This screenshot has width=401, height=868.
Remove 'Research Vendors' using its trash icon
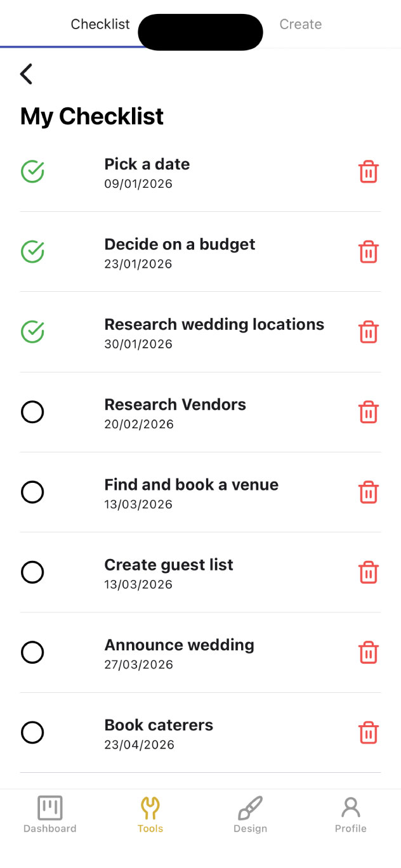[x=369, y=412]
